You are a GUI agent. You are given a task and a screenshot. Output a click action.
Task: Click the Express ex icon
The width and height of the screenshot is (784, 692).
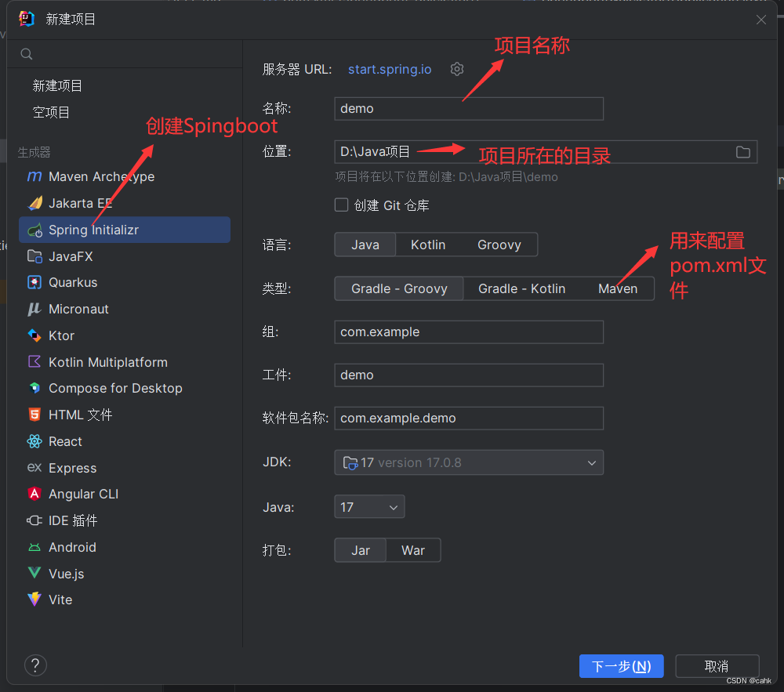coord(34,468)
